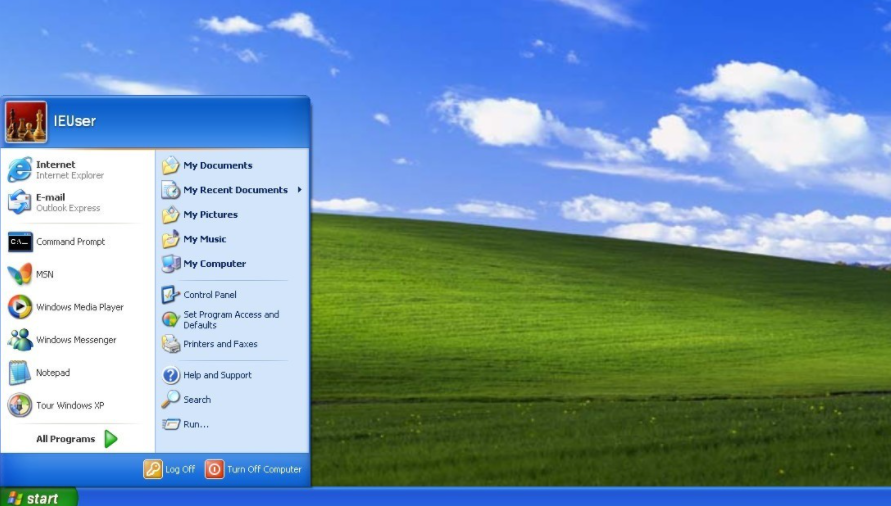
Task: Open Windows Messenger icon
Action: tap(20, 340)
